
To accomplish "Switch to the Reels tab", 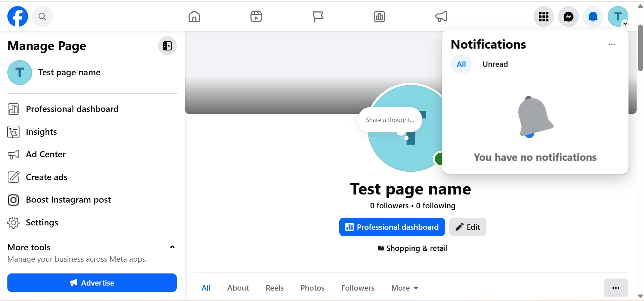I will 274,288.
